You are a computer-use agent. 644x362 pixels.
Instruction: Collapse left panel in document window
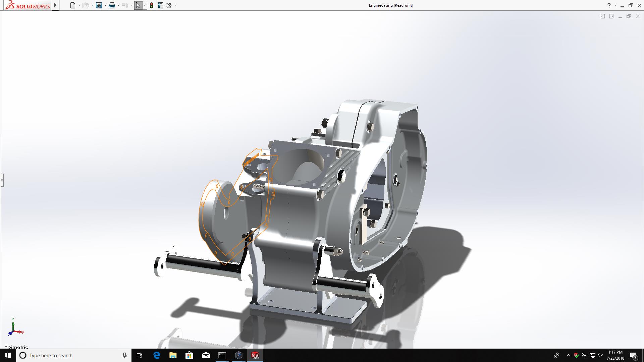pyautogui.click(x=603, y=16)
